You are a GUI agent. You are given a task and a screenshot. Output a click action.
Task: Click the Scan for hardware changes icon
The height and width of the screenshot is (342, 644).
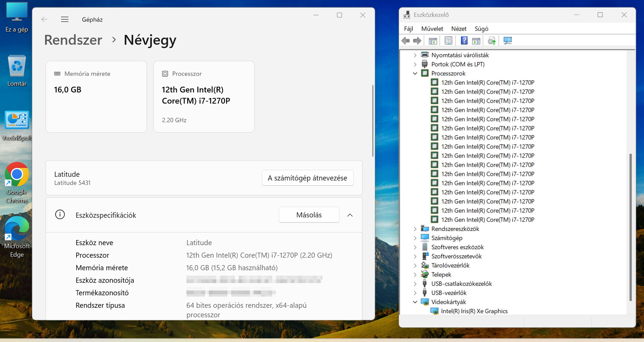pyautogui.click(x=508, y=41)
